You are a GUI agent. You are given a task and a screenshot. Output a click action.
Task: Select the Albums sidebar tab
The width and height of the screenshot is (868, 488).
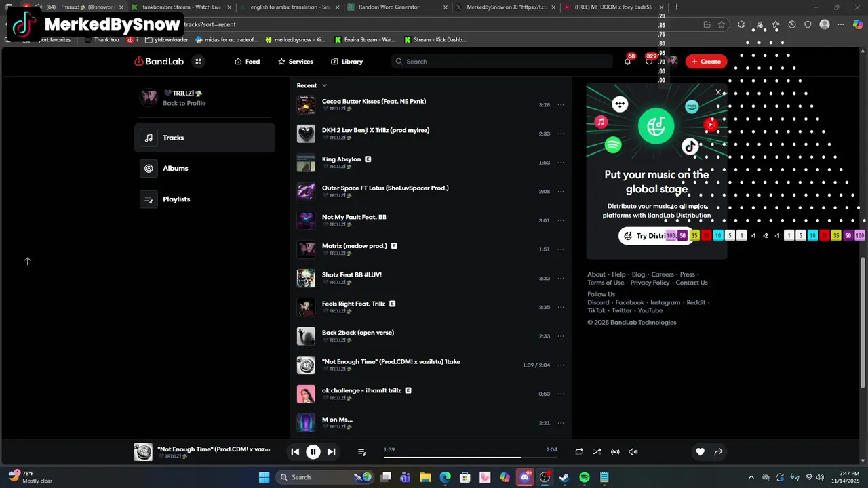pyautogui.click(x=205, y=168)
